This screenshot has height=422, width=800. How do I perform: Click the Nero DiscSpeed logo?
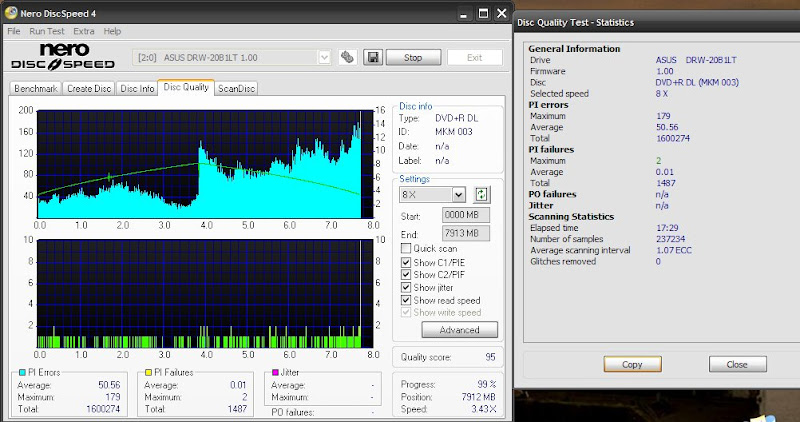tap(63, 56)
